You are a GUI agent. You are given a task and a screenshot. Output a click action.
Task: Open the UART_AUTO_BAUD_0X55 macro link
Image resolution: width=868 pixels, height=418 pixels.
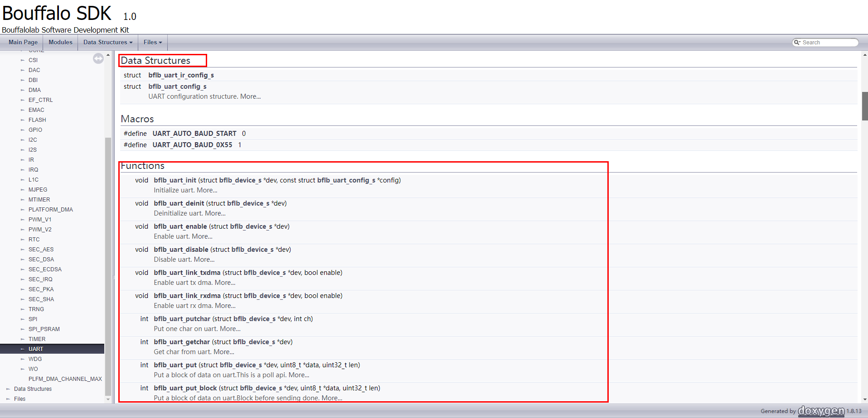point(192,145)
